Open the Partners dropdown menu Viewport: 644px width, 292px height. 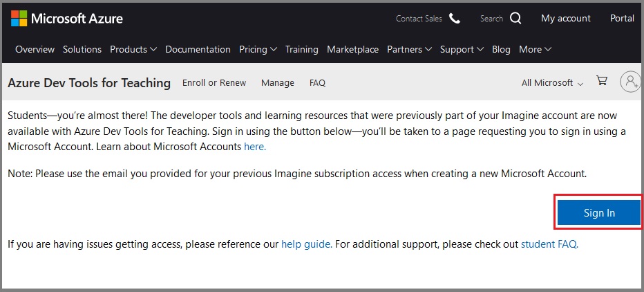[409, 49]
